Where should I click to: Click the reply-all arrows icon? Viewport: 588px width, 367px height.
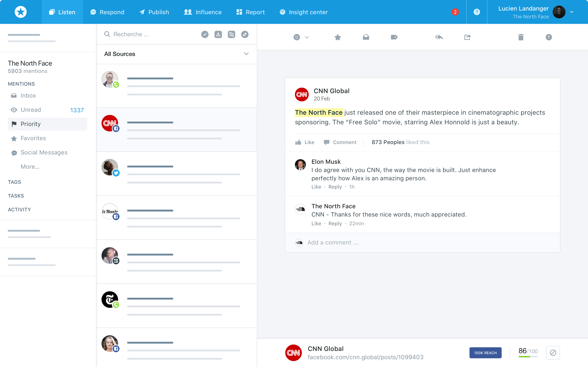[x=439, y=37]
